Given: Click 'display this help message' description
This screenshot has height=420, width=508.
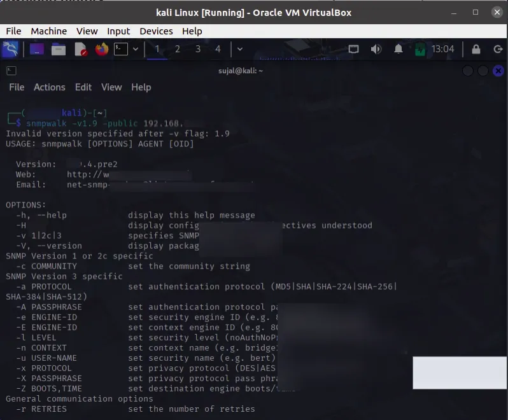Looking at the screenshot, I should click(192, 215).
